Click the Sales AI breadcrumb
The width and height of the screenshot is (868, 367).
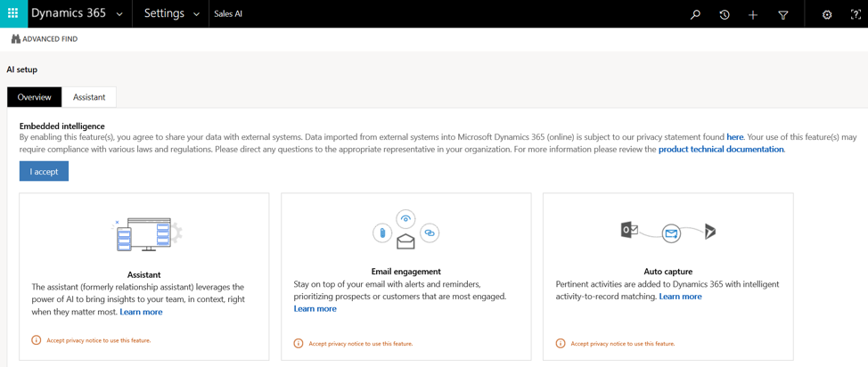(228, 14)
